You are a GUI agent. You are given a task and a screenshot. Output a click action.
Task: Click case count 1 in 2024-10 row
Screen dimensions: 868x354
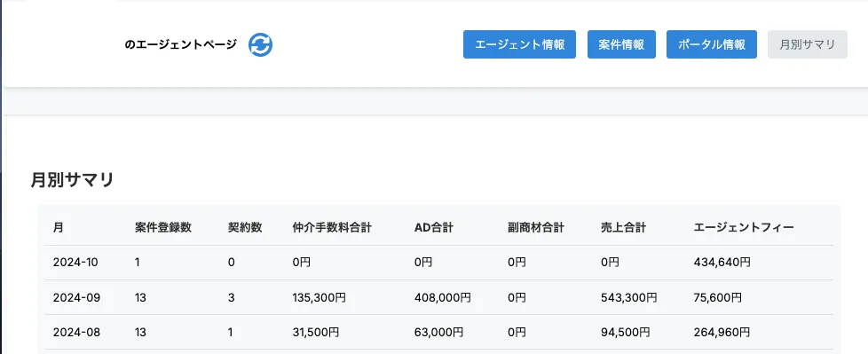point(137,263)
